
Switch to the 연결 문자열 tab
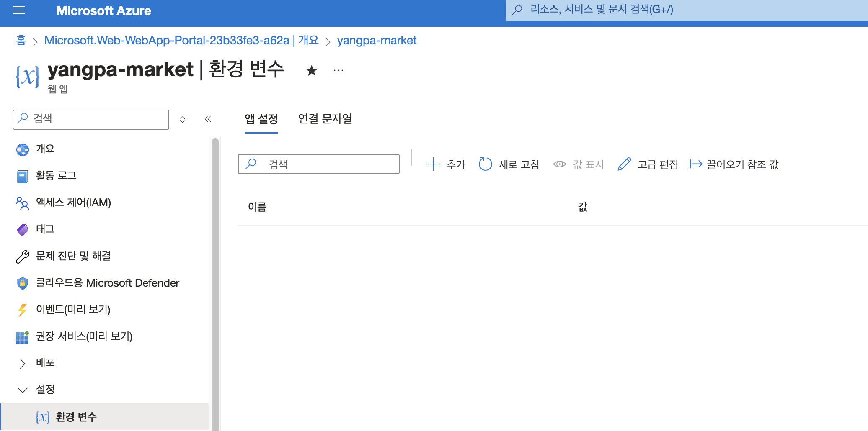tap(325, 119)
